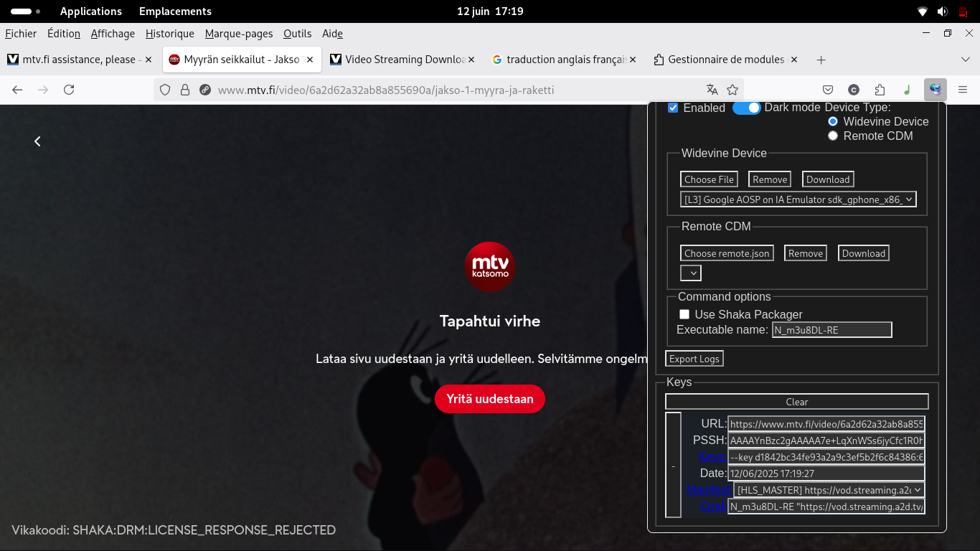
Task: Close the Video Streaming Downloader tab
Action: point(471,60)
